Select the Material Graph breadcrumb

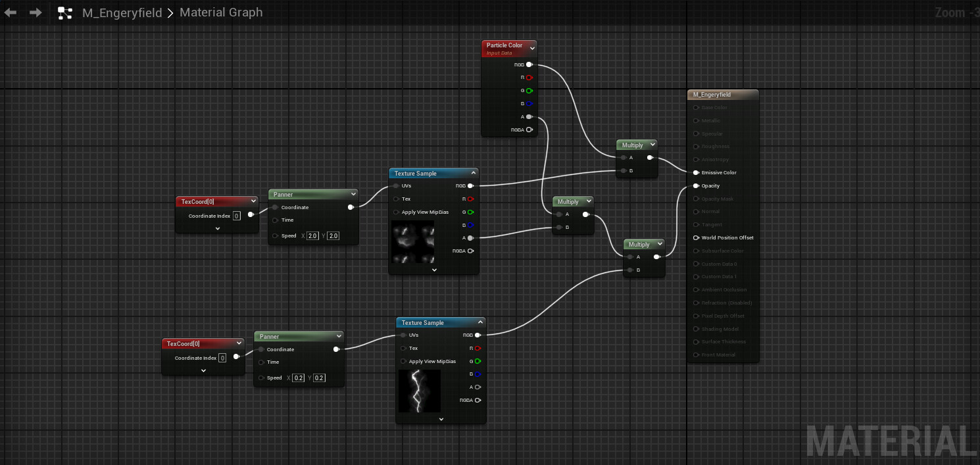221,12
